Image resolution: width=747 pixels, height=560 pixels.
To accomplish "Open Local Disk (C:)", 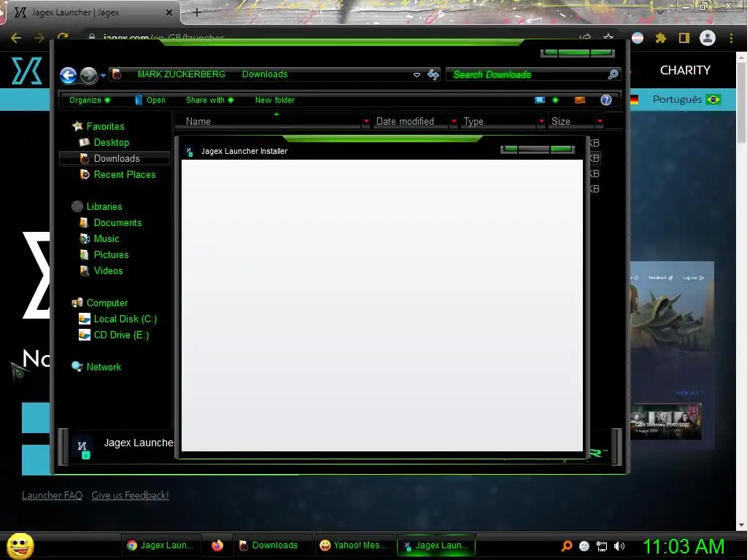I will (x=125, y=319).
